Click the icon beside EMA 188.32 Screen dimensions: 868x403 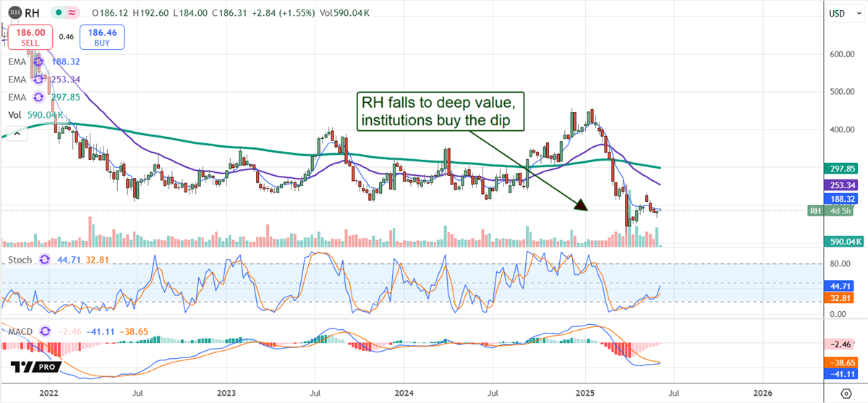click(x=40, y=62)
